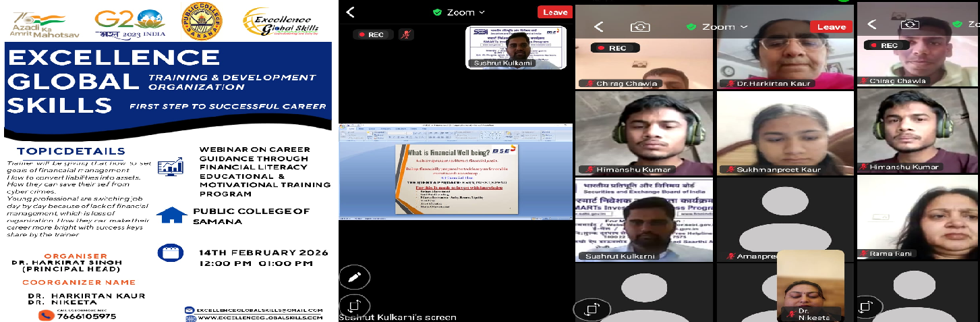980x322 pixels.
Task: Tap the rotate icon left of Dr. Nikeeta's thumbnail
Action: point(591,308)
